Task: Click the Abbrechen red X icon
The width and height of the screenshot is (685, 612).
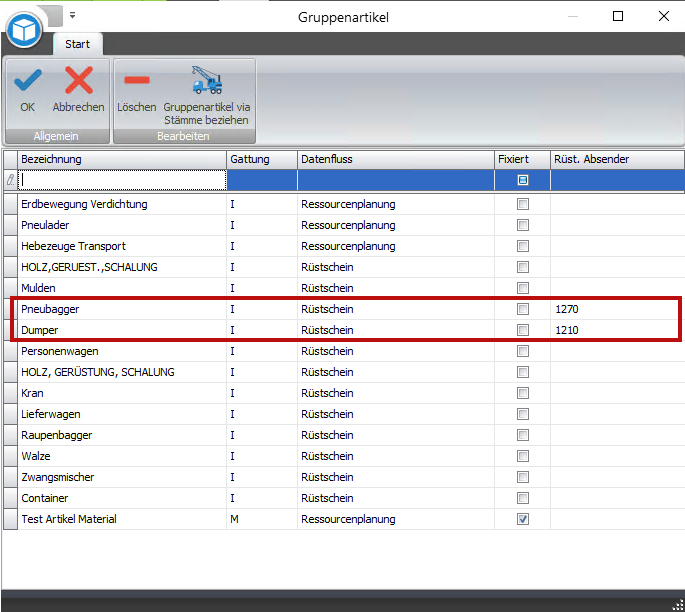Action: point(78,80)
